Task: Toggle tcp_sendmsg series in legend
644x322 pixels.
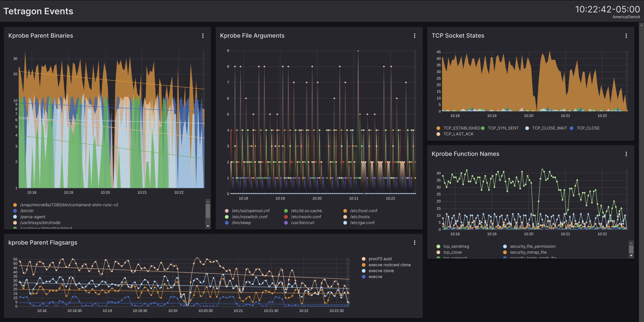Action: point(456,246)
